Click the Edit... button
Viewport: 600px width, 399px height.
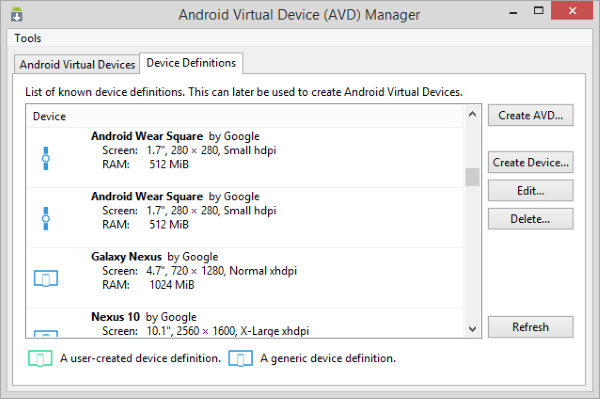point(530,191)
